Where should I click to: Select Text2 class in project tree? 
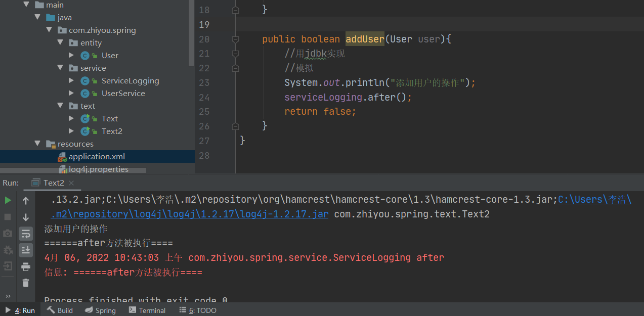pos(112,131)
